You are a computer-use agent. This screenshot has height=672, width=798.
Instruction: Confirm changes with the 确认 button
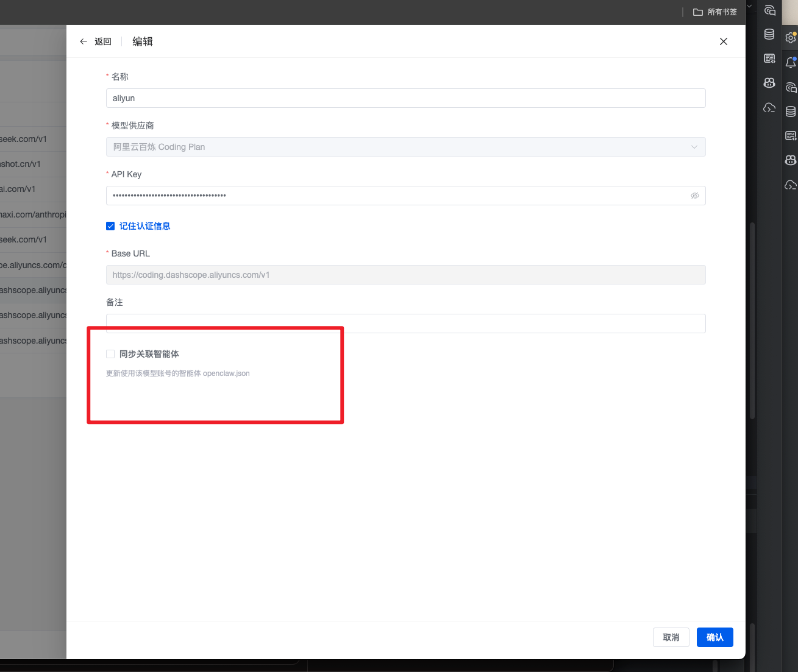[x=714, y=637]
